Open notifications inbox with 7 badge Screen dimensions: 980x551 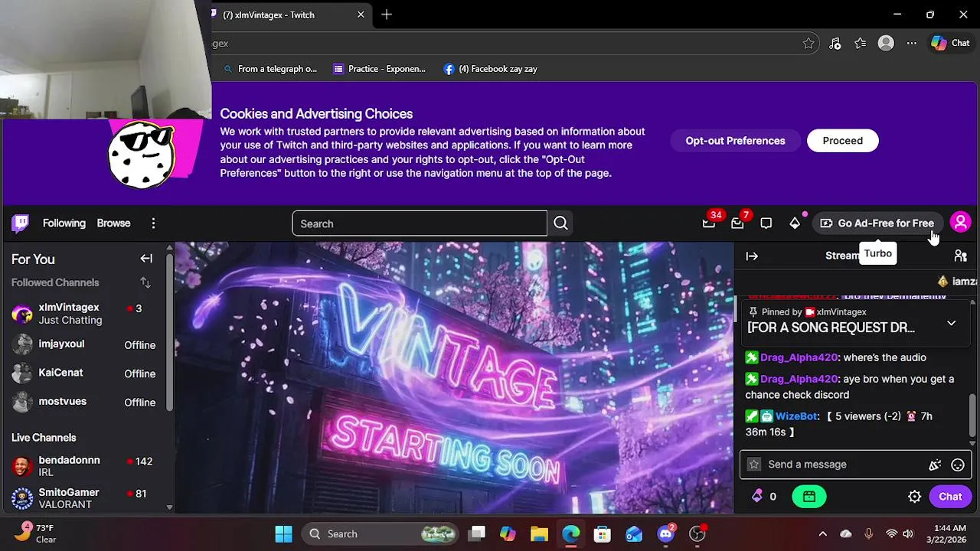tap(737, 223)
